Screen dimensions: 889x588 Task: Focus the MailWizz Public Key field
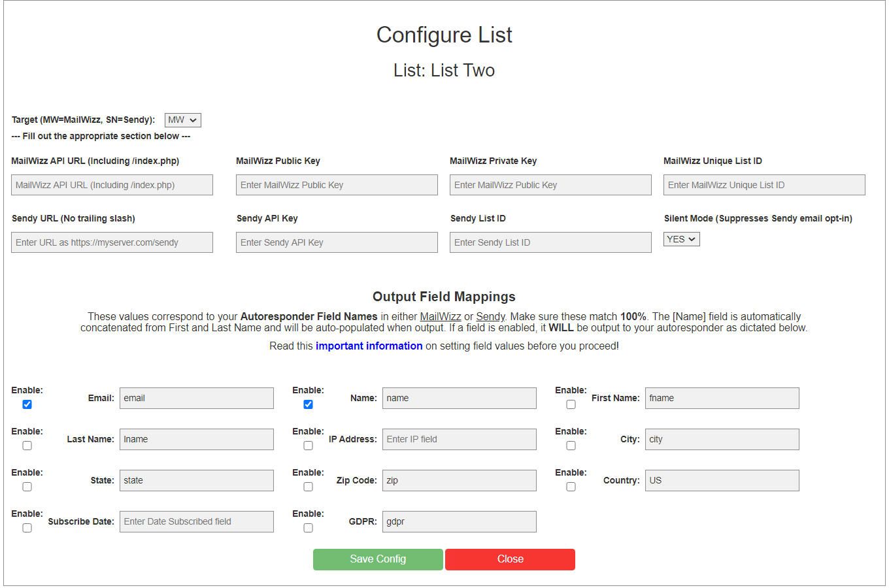[337, 185]
